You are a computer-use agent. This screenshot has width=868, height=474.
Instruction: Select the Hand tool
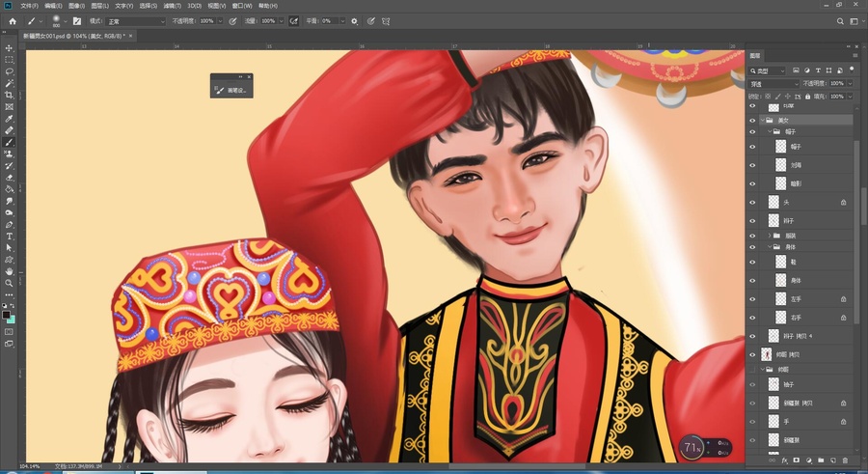pos(9,271)
